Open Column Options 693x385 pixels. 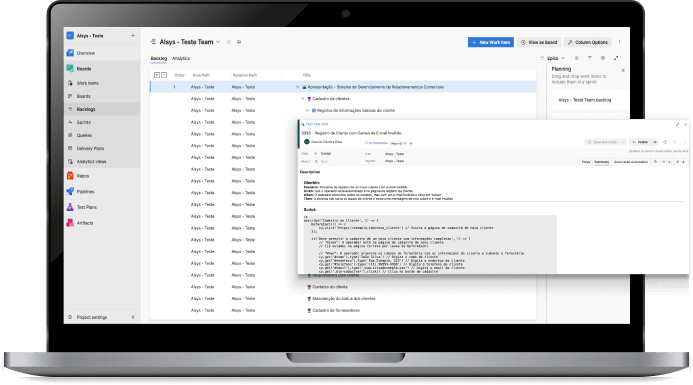587,42
